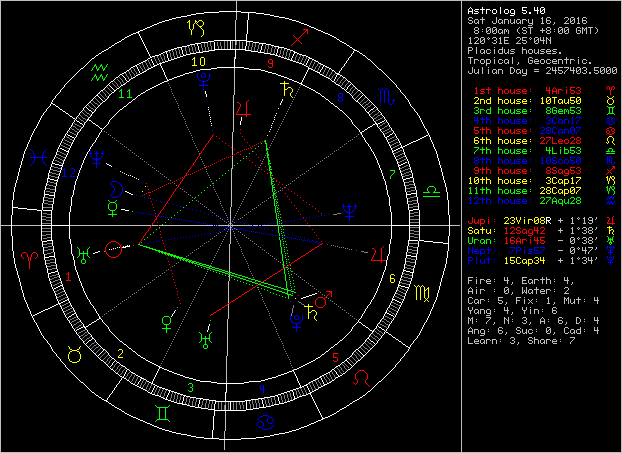This screenshot has width=622, height=453.
Task: Click the green Venus symbol inside the chart
Action: click(165, 325)
